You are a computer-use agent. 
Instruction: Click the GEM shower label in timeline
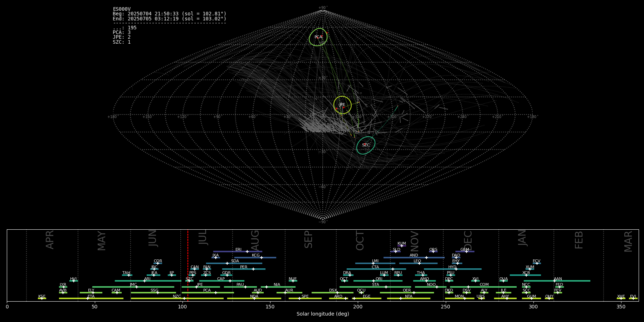(x=465, y=250)
